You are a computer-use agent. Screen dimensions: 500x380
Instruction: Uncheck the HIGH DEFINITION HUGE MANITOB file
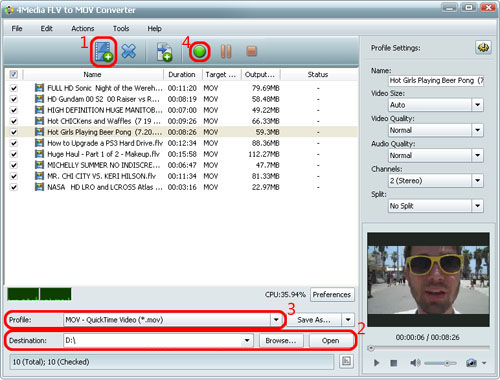point(14,110)
